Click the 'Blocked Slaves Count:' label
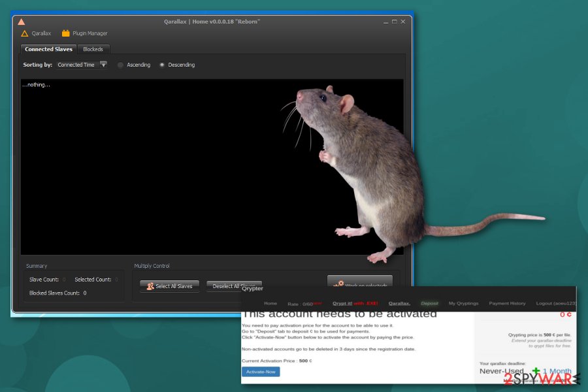 point(54,293)
